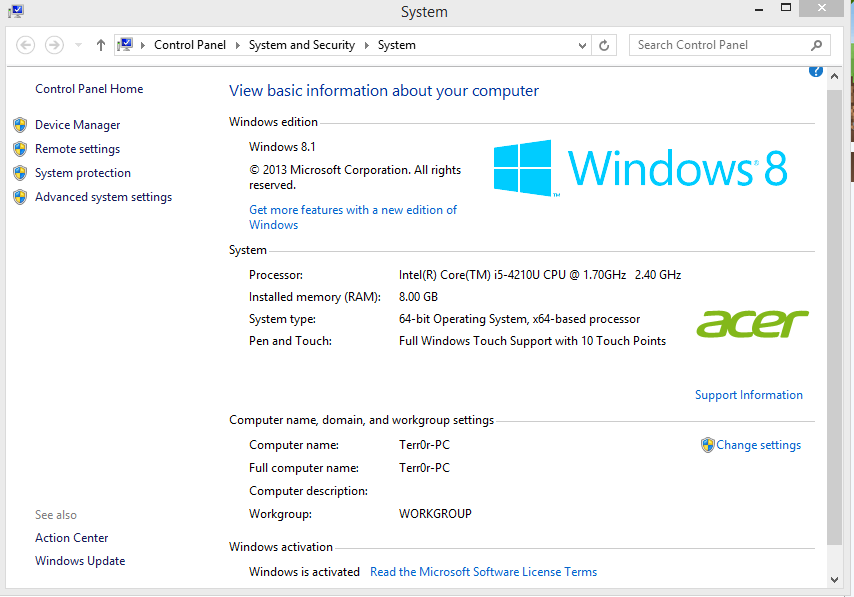Open address bar history dropdown
The width and height of the screenshot is (854, 597).
coord(582,45)
